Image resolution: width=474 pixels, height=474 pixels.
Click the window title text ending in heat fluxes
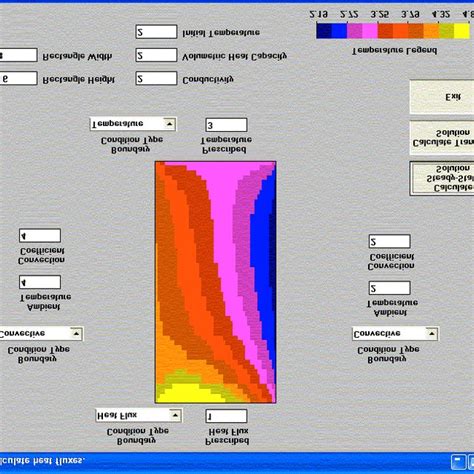pos(42,461)
